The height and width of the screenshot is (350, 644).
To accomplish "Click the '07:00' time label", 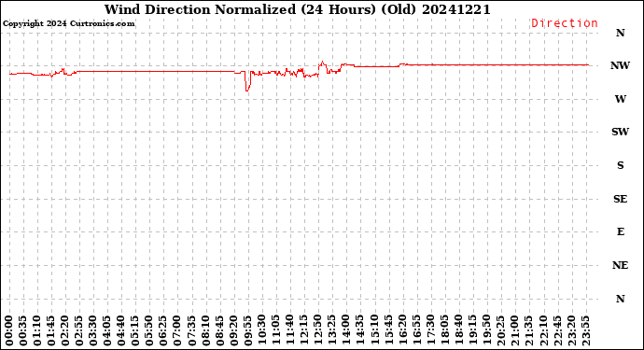I will (177, 330).
